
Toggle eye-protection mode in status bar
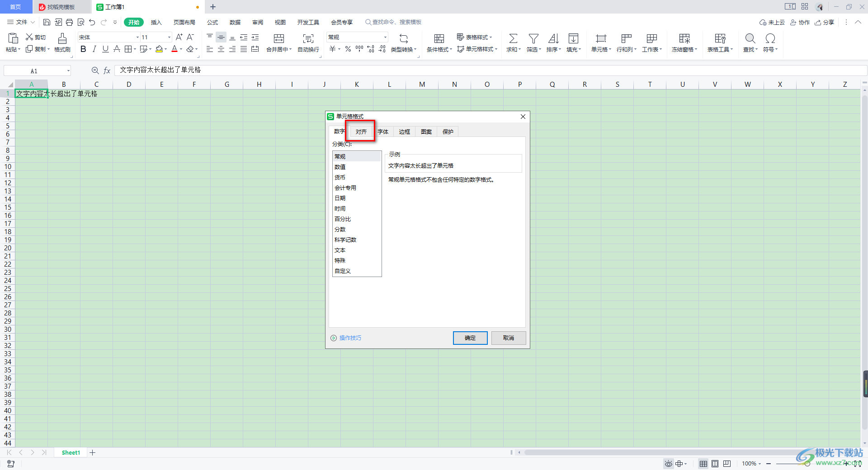pyautogui.click(x=668, y=464)
